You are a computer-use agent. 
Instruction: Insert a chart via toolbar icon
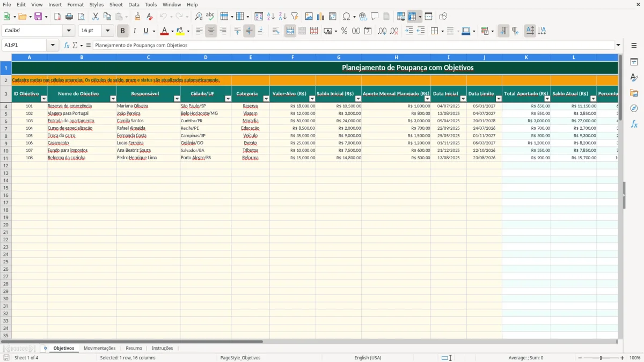click(x=321, y=17)
